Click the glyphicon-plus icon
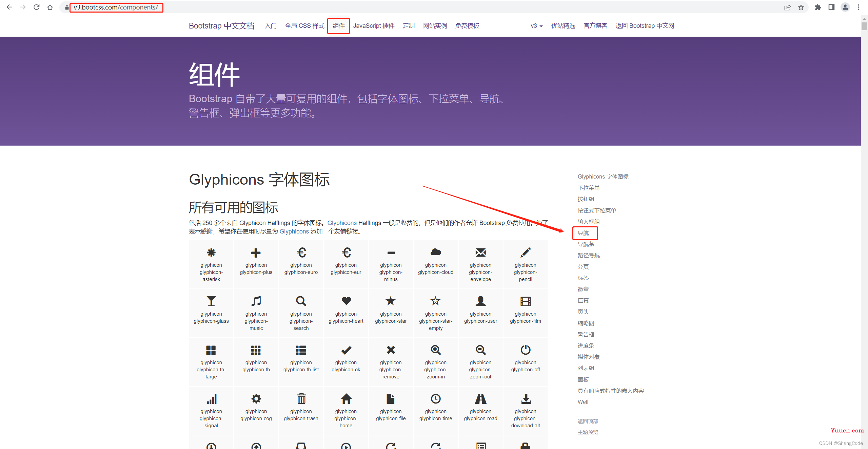868x449 pixels. click(256, 252)
